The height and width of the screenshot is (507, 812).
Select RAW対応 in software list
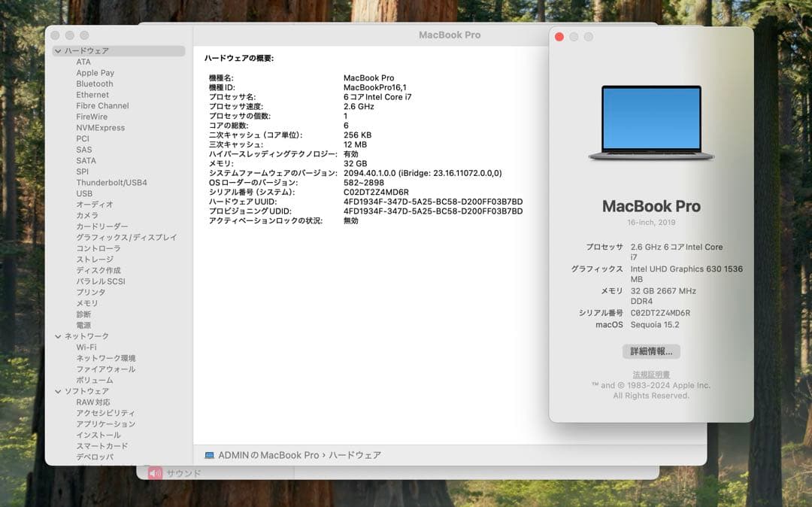[93, 402]
